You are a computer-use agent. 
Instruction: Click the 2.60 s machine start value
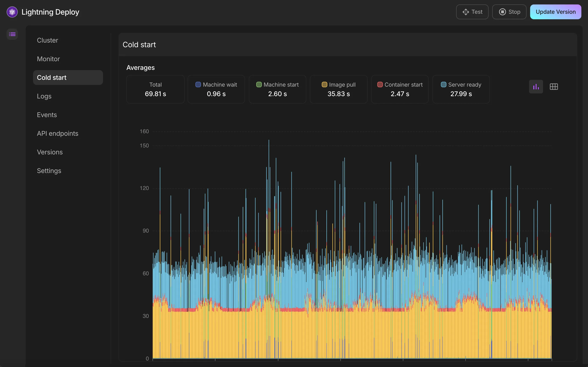pos(277,94)
